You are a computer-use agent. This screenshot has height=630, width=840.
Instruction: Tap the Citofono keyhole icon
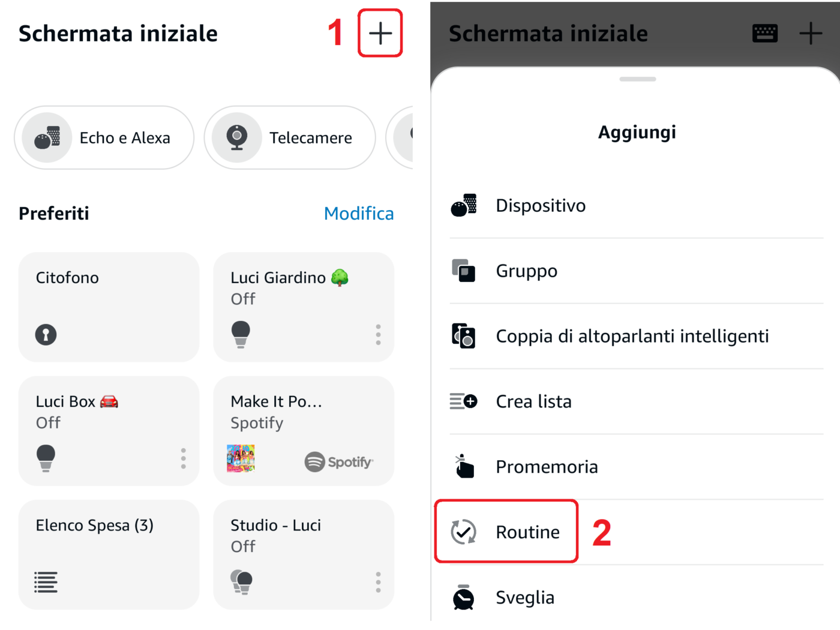click(x=46, y=334)
